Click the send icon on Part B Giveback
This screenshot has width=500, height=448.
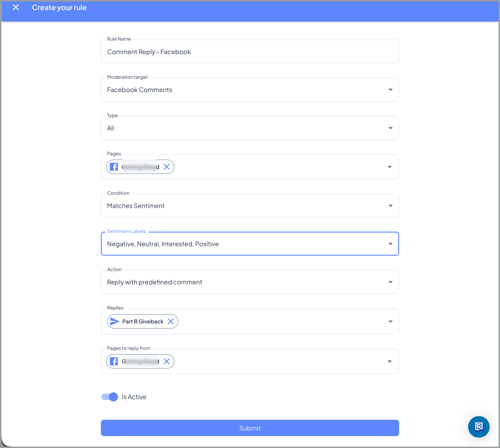(x=115, y=321)
